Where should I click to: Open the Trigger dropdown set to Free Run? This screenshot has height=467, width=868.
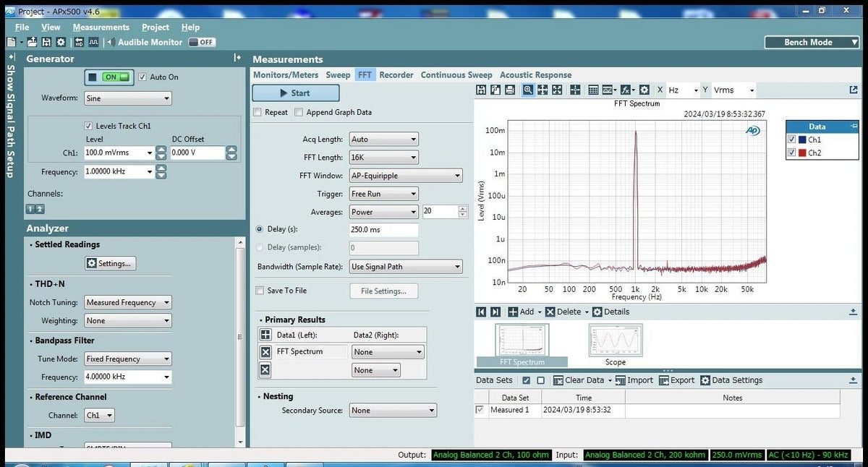coord(383,193)
